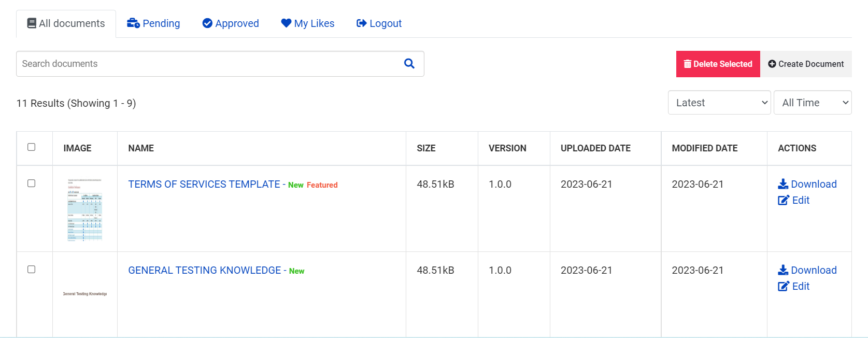Click the edit pencil icon for Terms of Services Template

(x=783, y=200)
